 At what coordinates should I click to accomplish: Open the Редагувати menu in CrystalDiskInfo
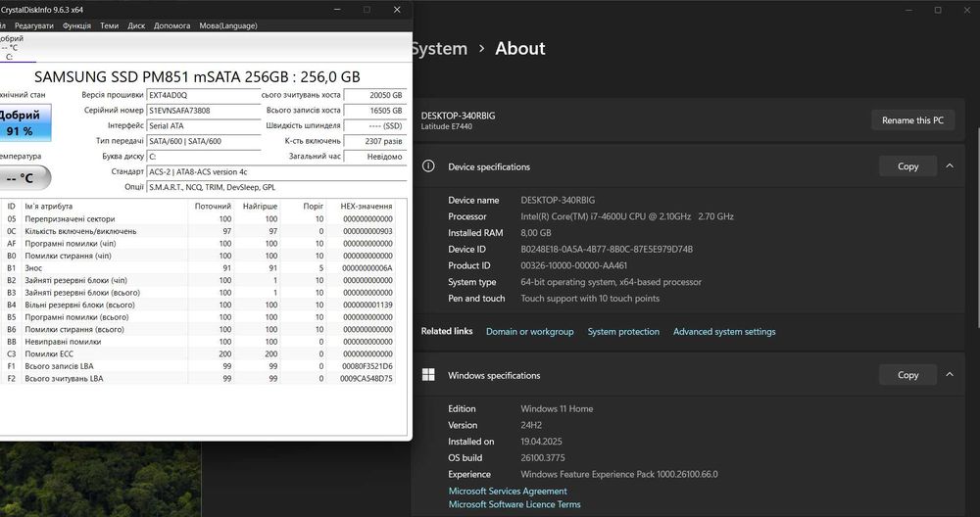pyautogui.click(x=33, y=25)
